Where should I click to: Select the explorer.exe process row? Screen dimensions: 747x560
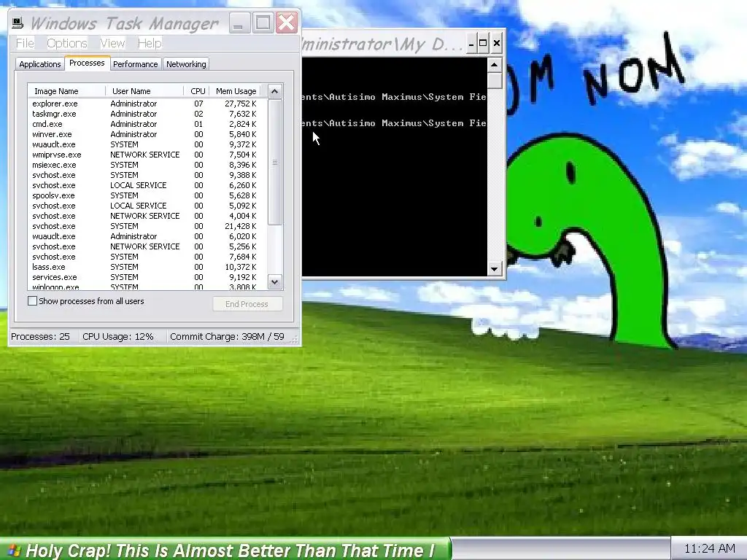click(146, 104)
